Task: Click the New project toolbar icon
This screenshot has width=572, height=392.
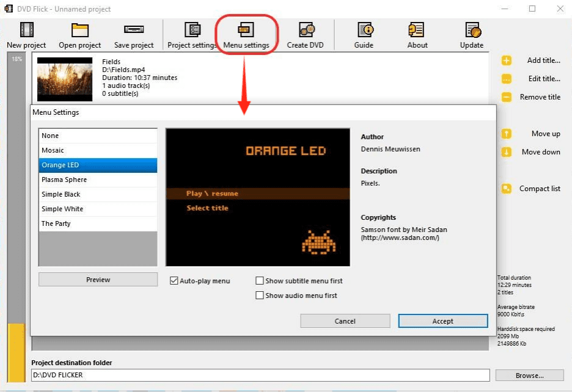Action: pos(26,31)
